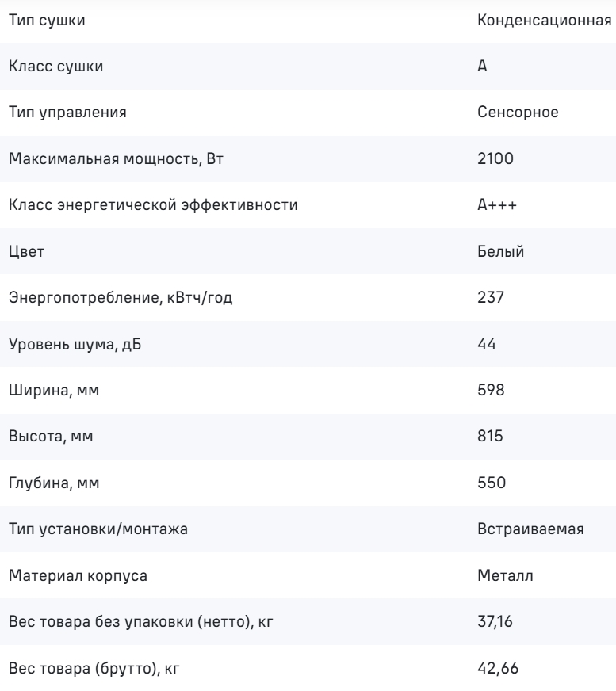616x691 pixels.
Task: Click the "Цвет" label
Action: tap(27, 252)
